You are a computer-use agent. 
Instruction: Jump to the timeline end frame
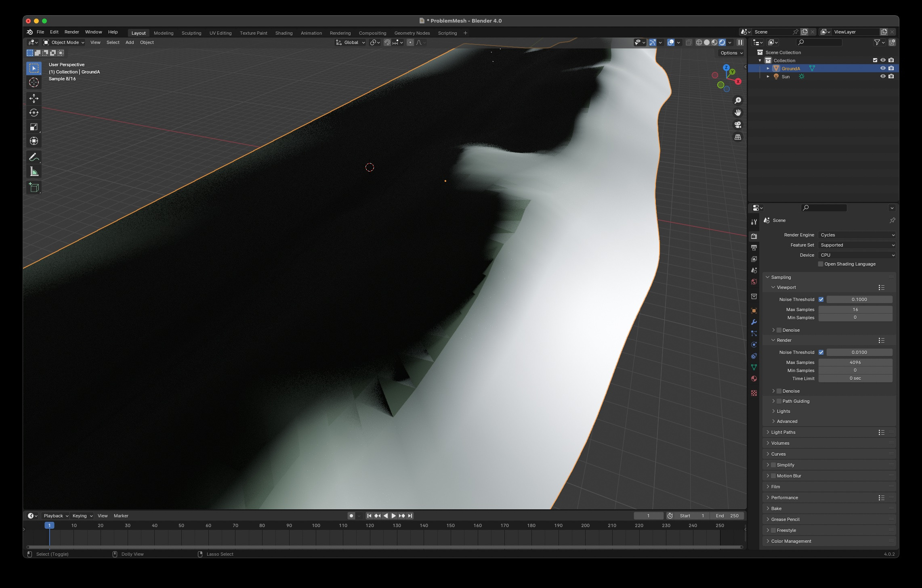410,516
